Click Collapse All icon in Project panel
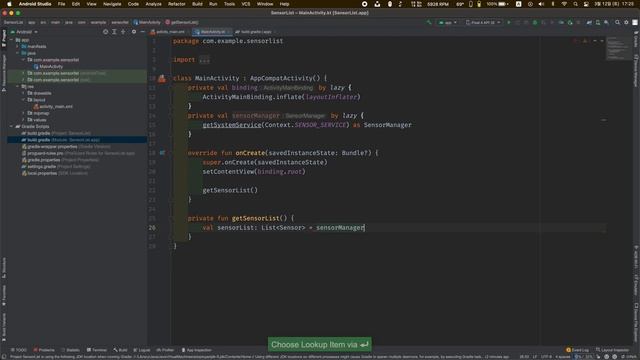Screen dimensions: 640x360 [x=123, y=32]
